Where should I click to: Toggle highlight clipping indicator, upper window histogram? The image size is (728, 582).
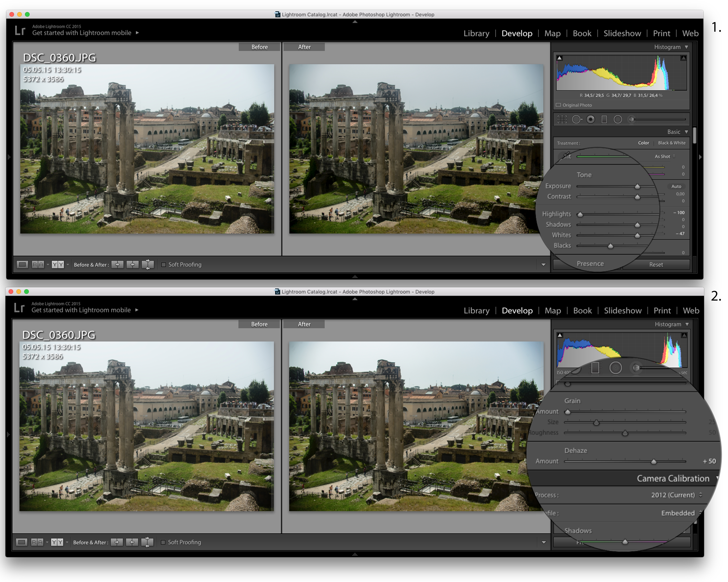tap(683, 58)
